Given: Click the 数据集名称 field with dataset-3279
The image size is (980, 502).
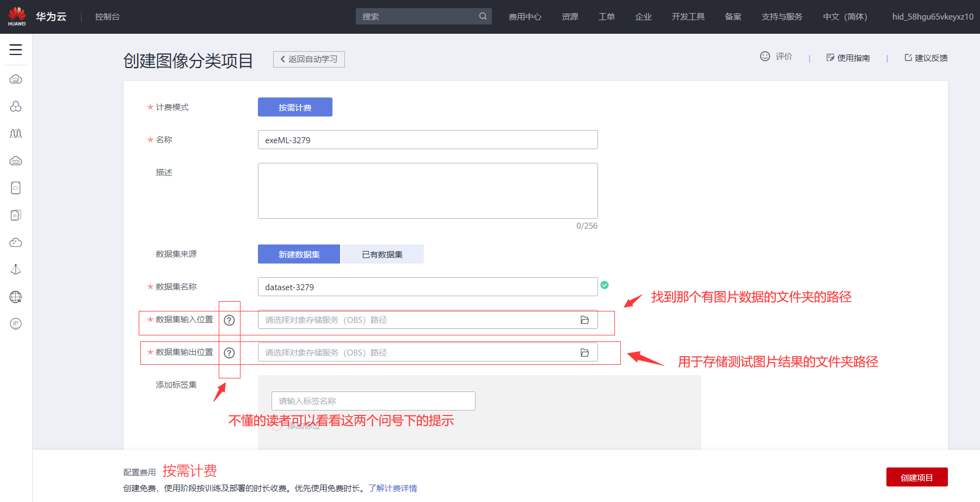Looking at the screenshot, I should [428, 287].
